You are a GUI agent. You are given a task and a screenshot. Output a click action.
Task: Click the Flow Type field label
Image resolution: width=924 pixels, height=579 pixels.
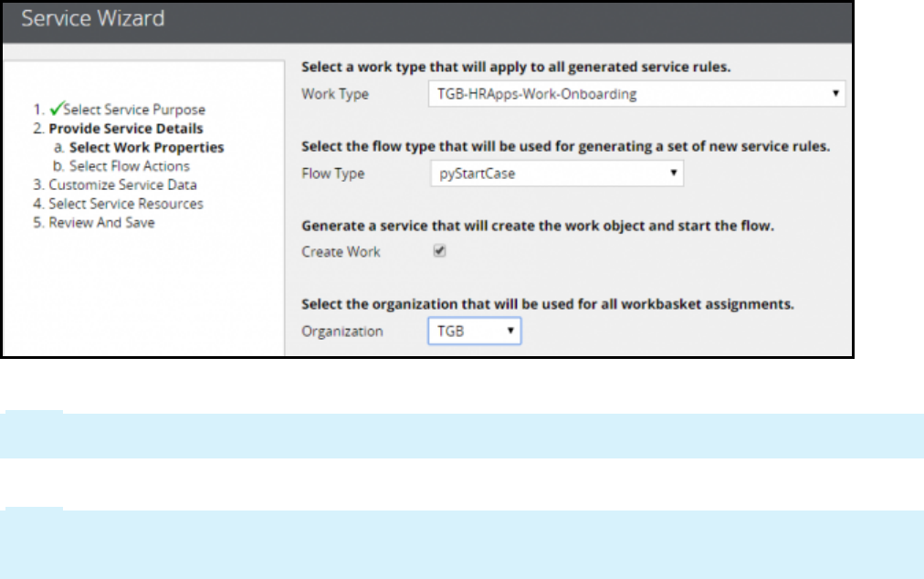tap(333, 174)
